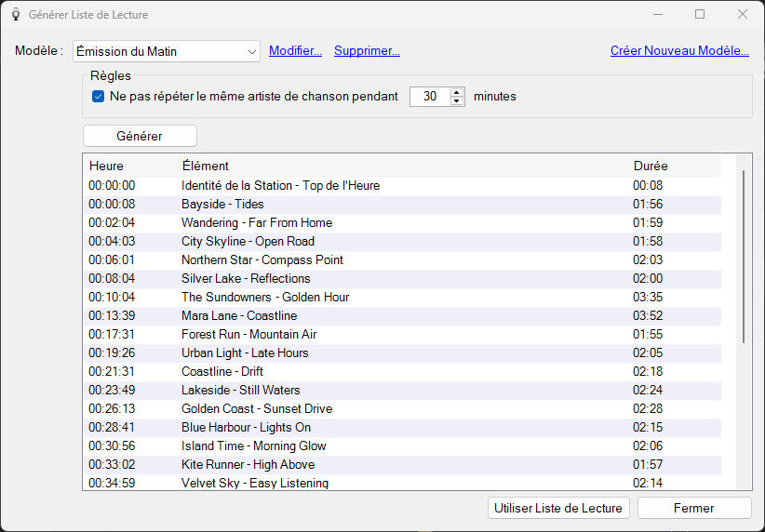765x532 pixels.
Task: Select The Sundowners - Golden Hour row
Action: click(x=402, y=297)
